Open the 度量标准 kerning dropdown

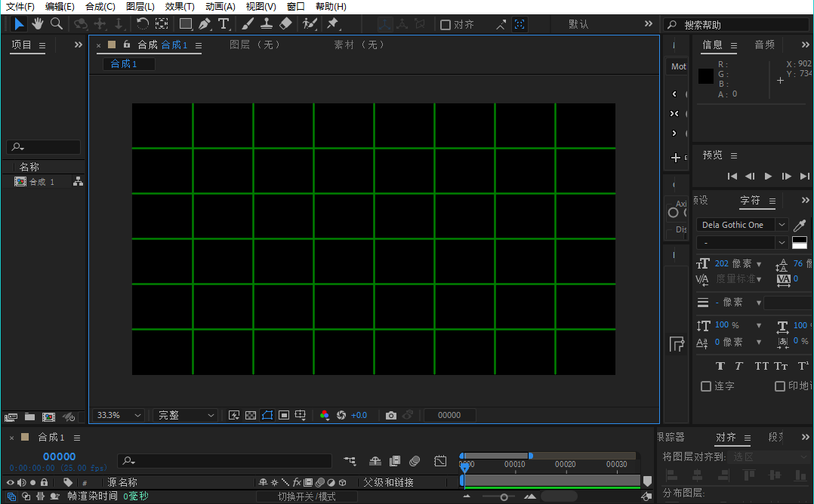759,279
